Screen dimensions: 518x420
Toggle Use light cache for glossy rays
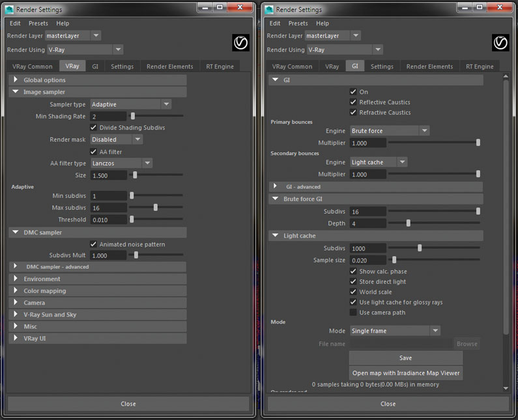coord(353,302)
